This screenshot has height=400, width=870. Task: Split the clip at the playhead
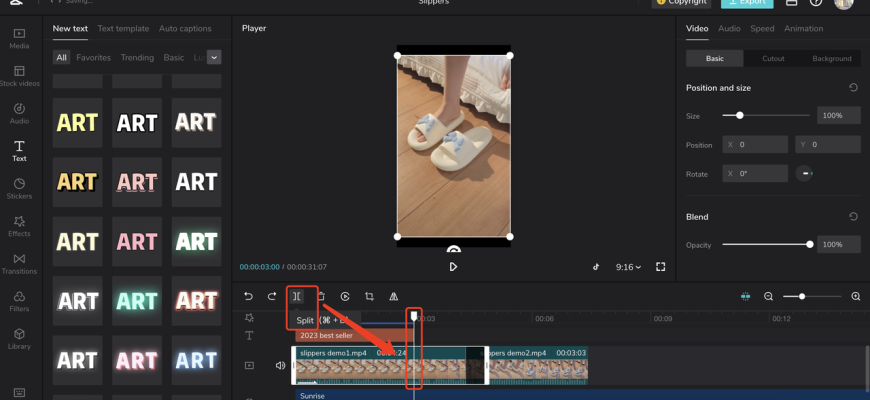[x=297, y=296]
